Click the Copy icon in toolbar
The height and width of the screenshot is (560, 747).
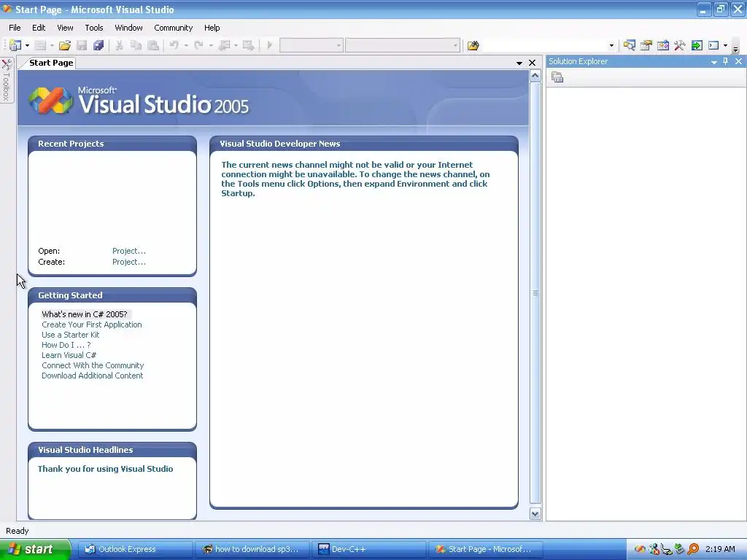pos(136,45)
